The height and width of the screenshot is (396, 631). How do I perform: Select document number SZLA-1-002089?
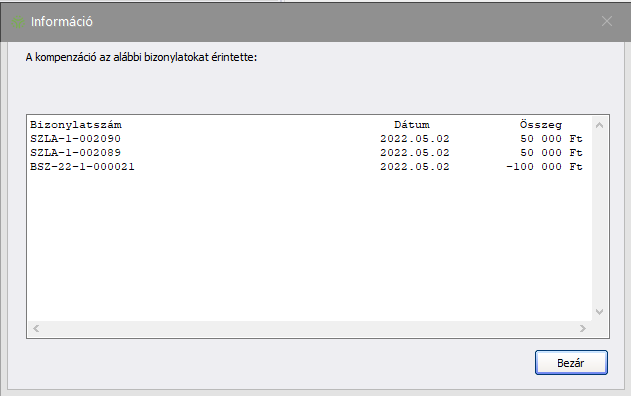(75, 153)
